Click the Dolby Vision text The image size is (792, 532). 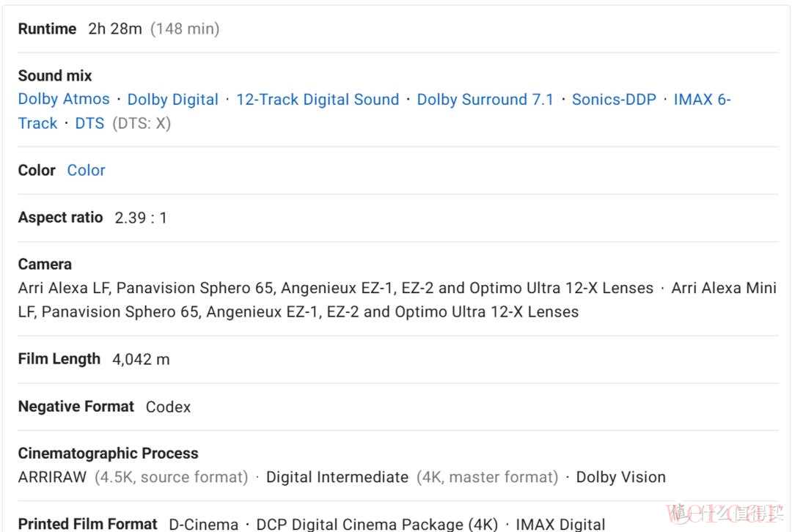[x=620, y=477]
